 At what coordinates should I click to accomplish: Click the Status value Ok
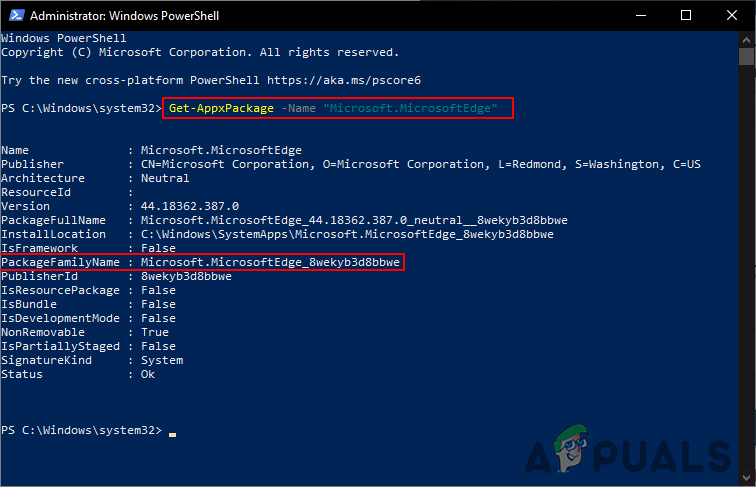[148, 374]
